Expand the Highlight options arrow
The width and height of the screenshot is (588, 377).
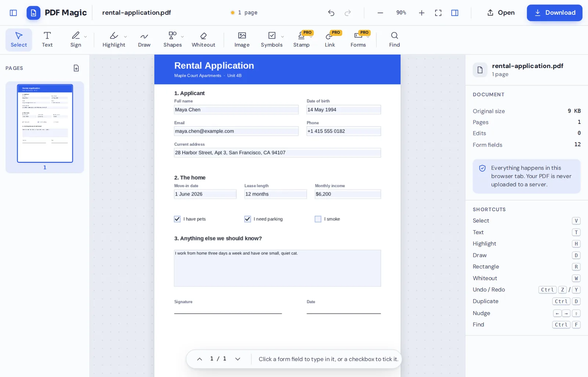click(125, 36)
